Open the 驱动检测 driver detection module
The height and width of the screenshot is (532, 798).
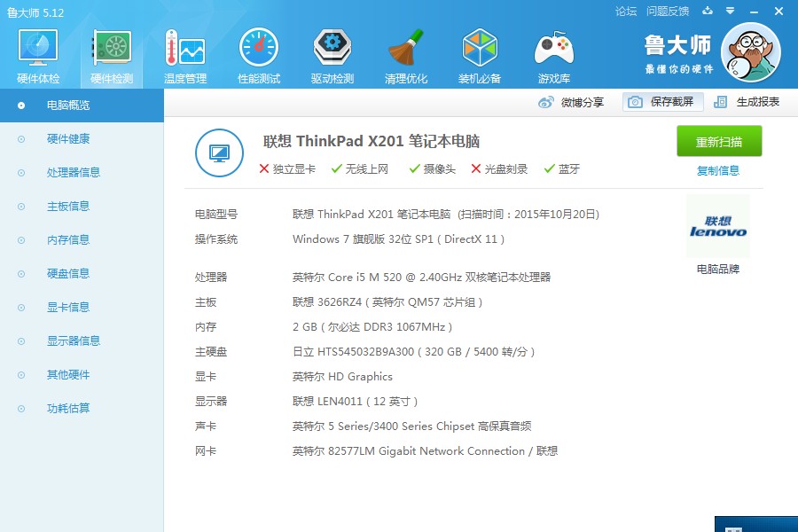tap(332, 56)
